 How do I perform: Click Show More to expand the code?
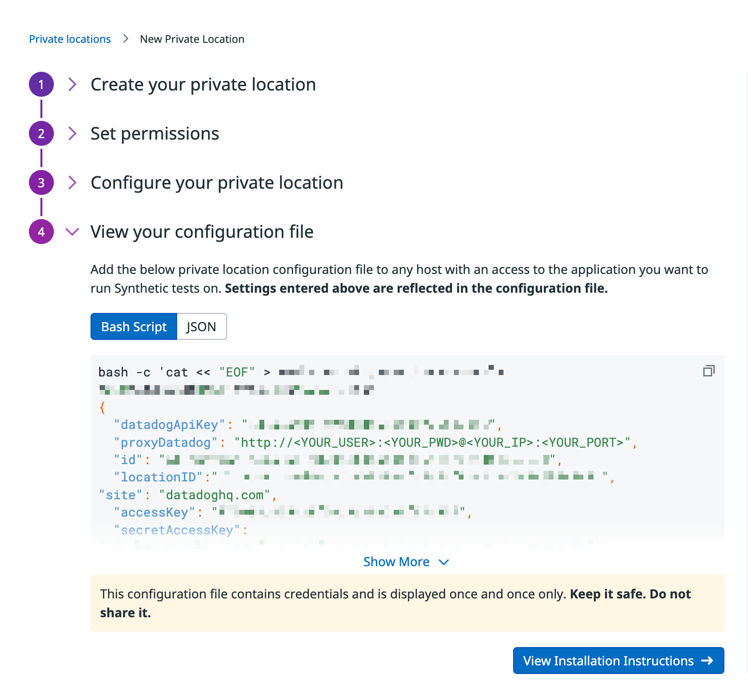pos(406,562)
